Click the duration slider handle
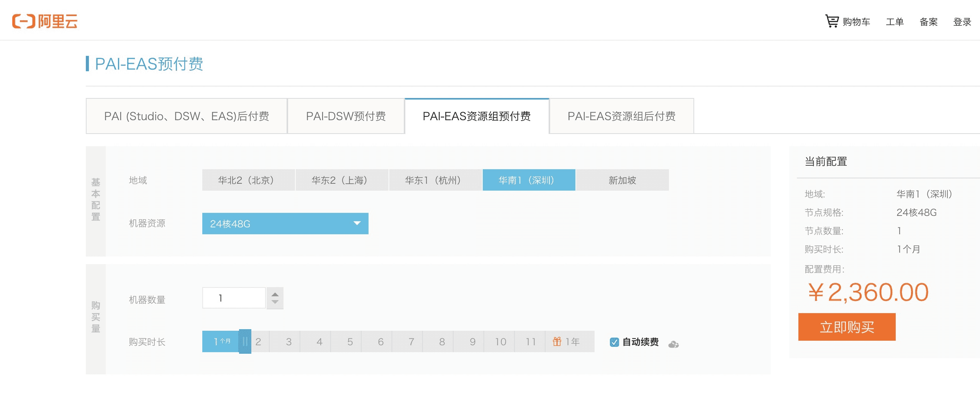The image size is (980, 405). coord(245,341)
